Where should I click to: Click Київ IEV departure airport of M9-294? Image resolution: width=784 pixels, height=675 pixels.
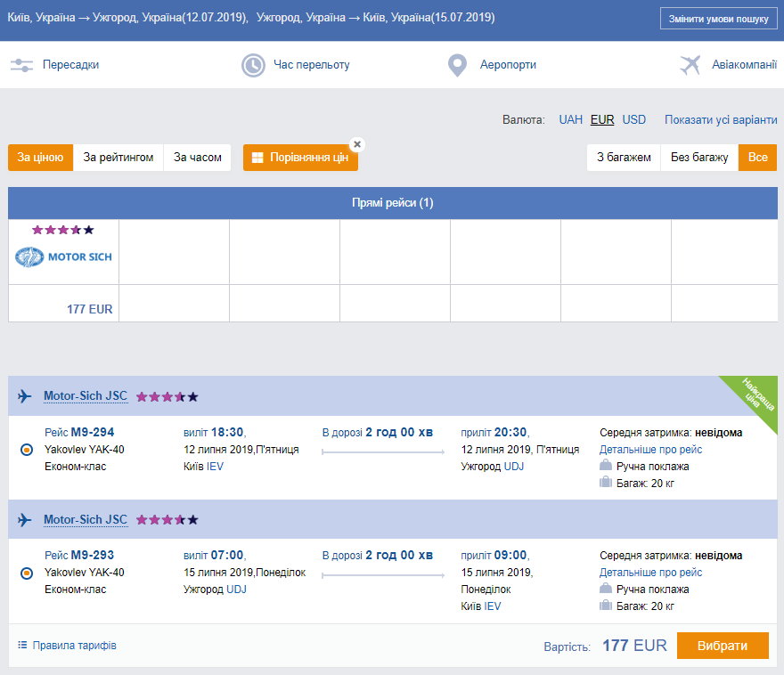[x=203, y=467]
